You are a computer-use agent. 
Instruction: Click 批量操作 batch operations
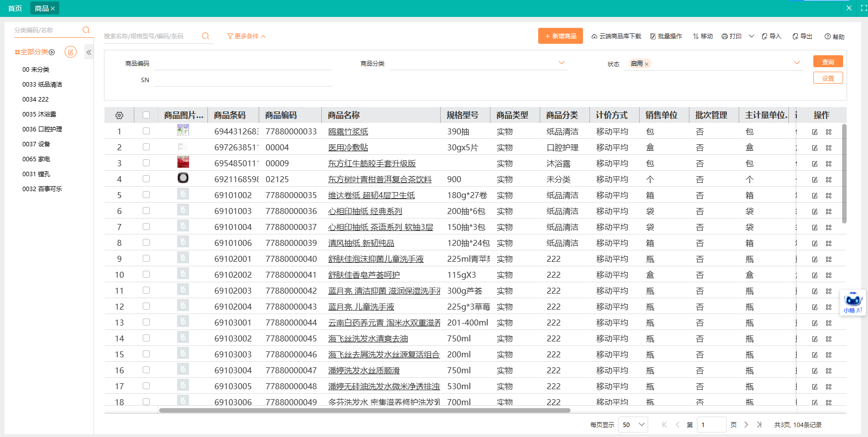click(666, 36)
